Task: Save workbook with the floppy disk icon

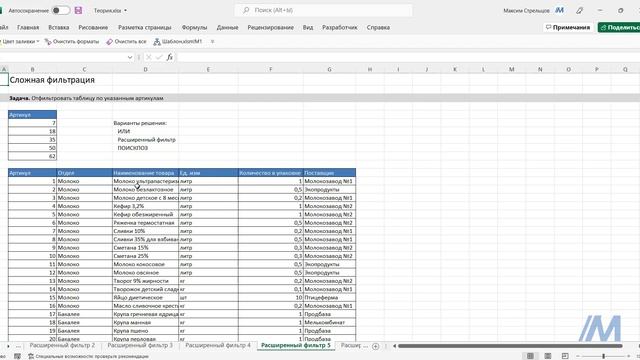Action: [78, 10]
